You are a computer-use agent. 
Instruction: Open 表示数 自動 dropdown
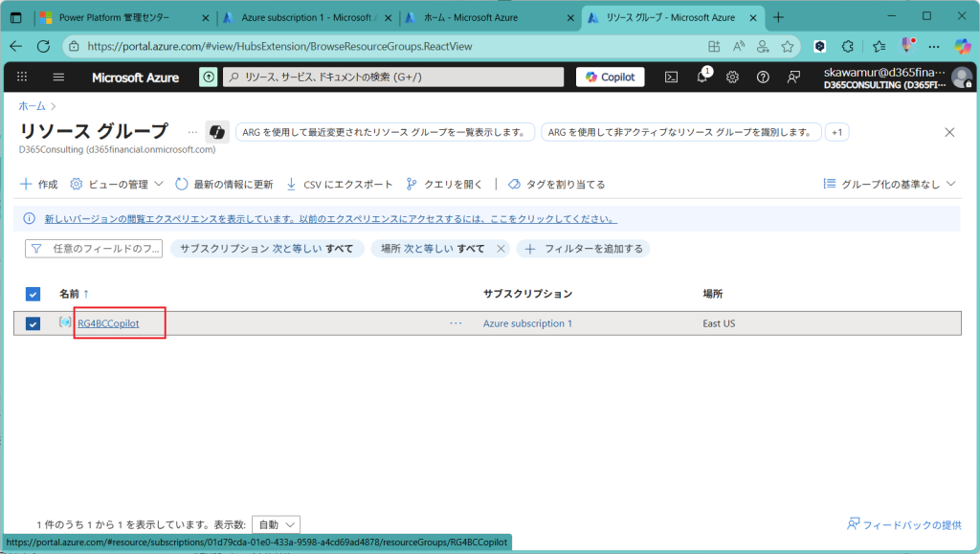pos(277,524)
